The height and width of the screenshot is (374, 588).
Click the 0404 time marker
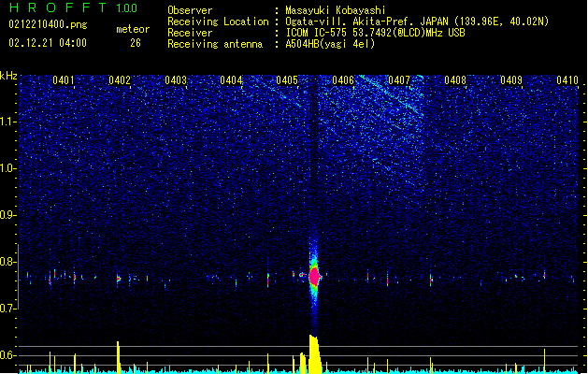pos(231,80)
